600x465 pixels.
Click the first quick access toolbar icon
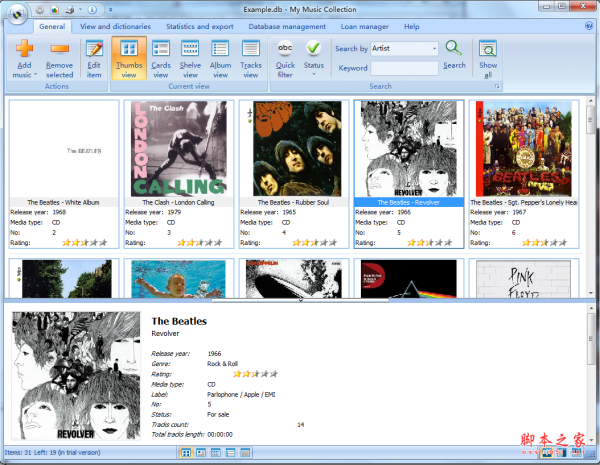pyautogui.click(x=40, y=10)
